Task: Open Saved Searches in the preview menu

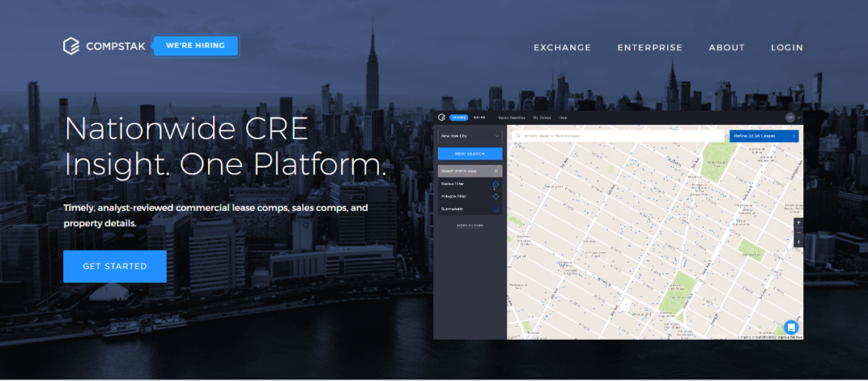Action: pyautogui.click(x=512, y=118)
